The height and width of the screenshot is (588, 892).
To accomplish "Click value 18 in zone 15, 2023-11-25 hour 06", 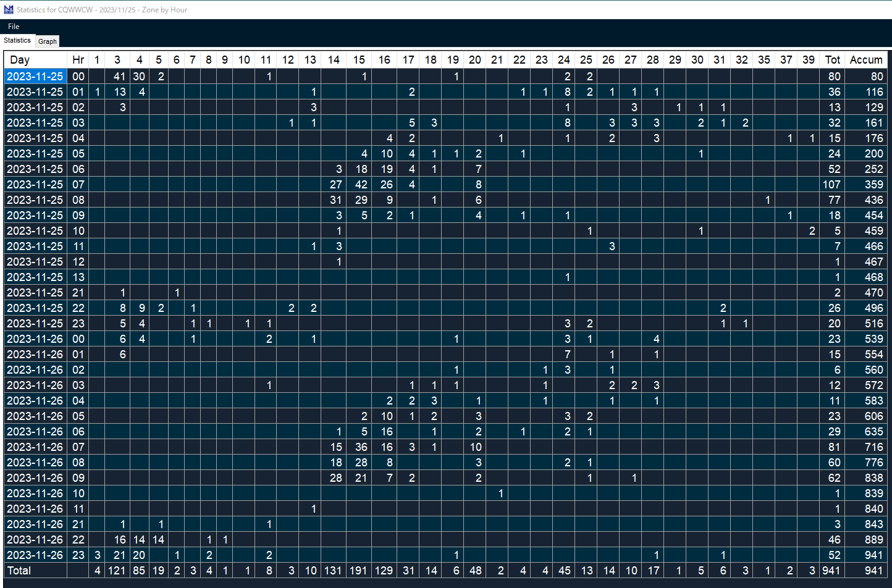I will (x=359, y=169).
